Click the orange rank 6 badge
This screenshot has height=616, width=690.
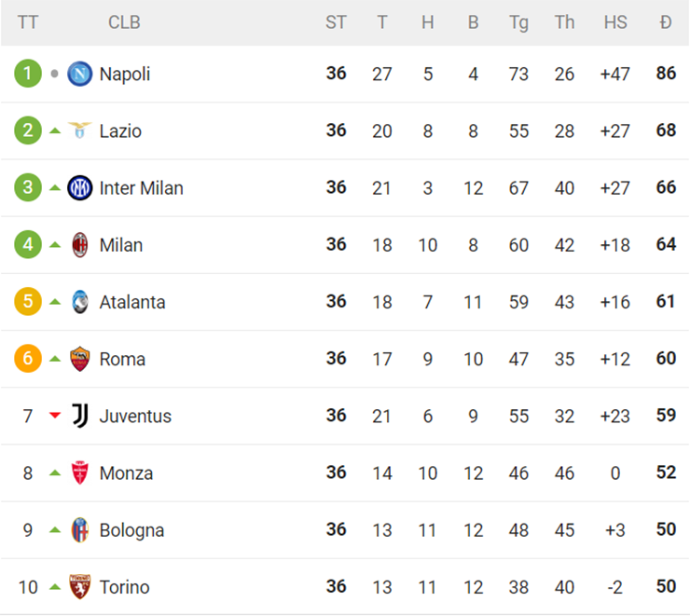click(x=28, y=359)
